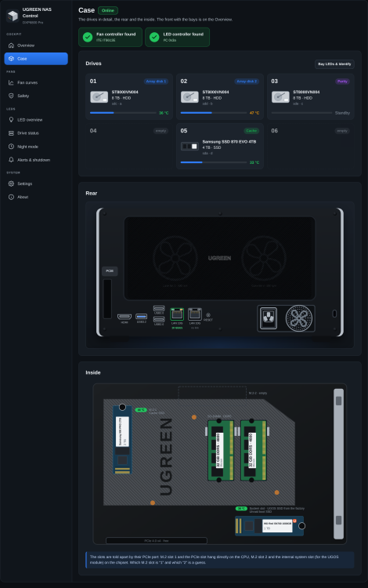Click the PCIe label on rear panel
Viewport: 368px width, 588px height.
[110, 270]
